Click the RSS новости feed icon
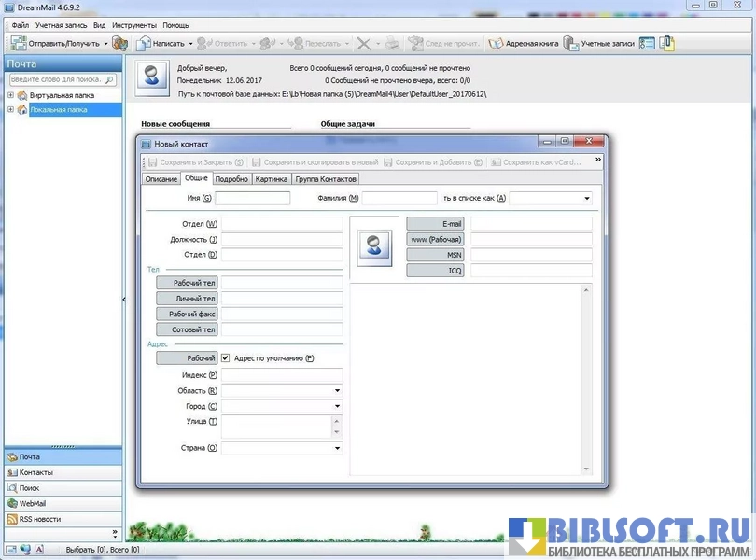756x560 pixels. click(x=13, y=519)
